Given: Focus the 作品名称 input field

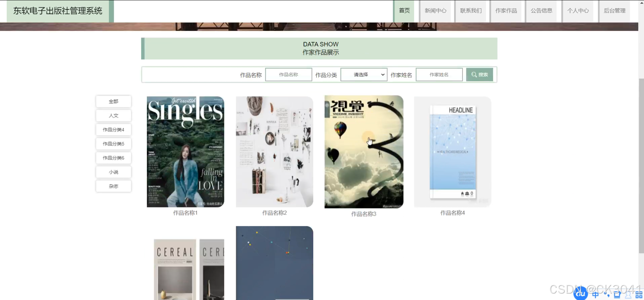Looking at the screenshot, I should pyautogui.click(x=288, y=74).
